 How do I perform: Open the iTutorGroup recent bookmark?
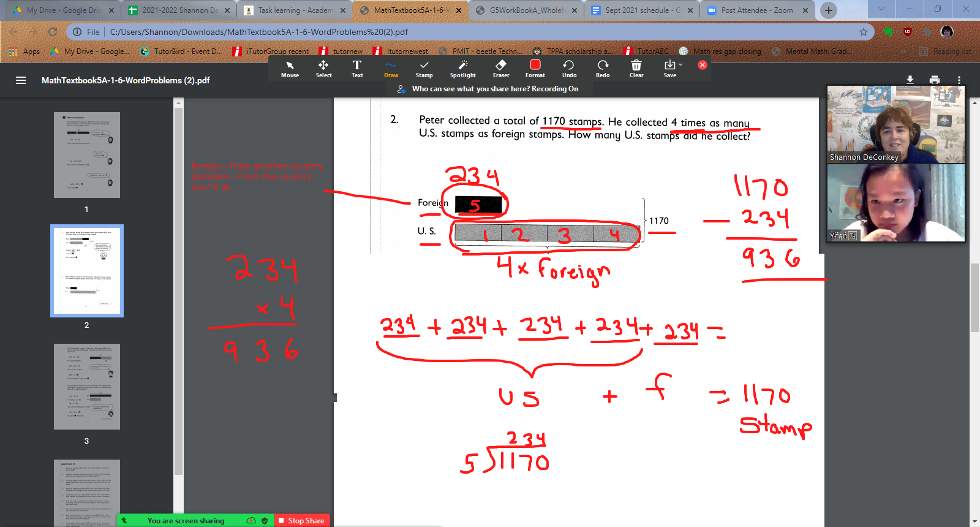(x=271, y=51)
